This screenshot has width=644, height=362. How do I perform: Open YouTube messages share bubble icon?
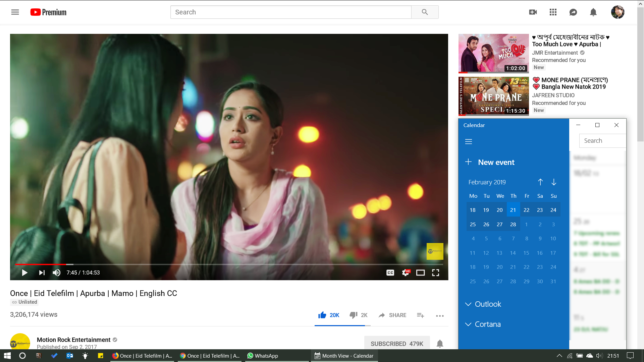[x=573, y=12]
